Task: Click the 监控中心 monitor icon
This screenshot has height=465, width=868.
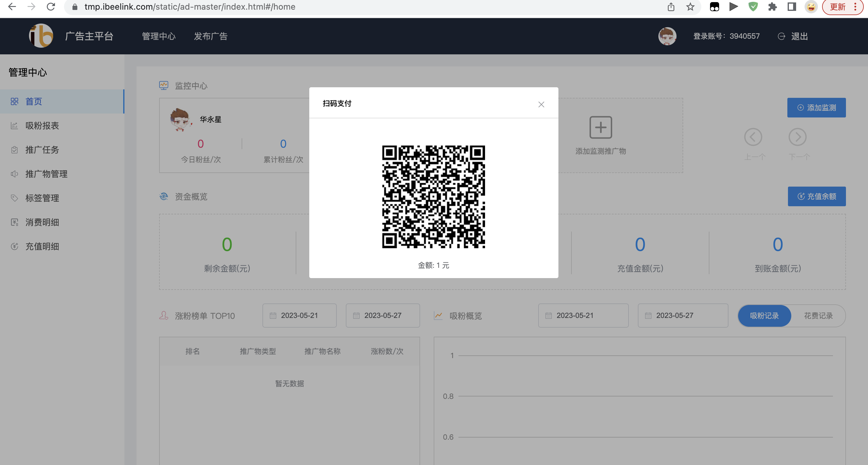Action: [x=163, y=85]
